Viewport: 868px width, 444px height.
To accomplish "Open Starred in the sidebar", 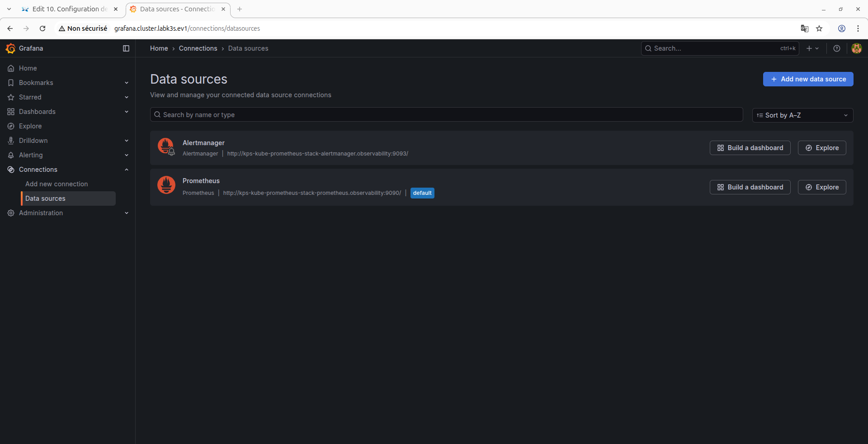I will (x=30, y=97).
